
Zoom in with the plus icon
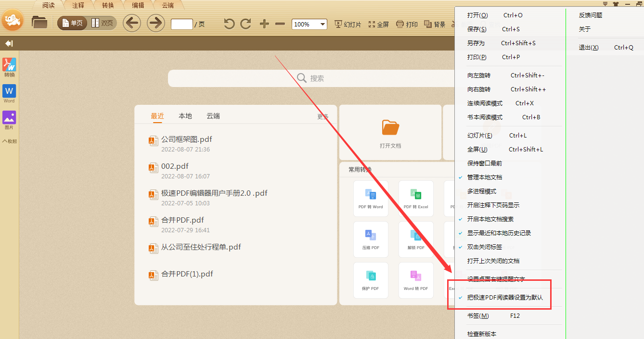click(x=264, y=24)
